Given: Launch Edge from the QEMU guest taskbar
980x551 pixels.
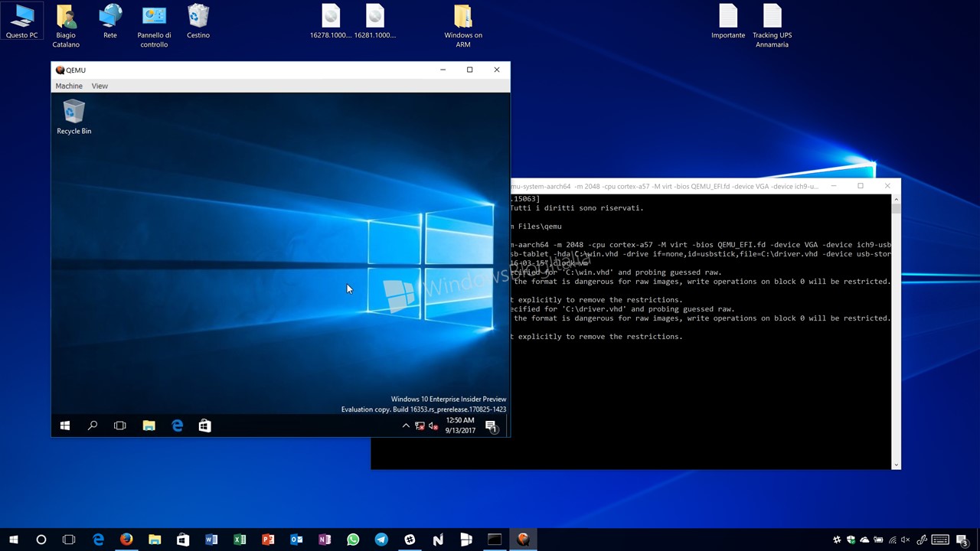Looking at the screenshot, I should coord(177,425).
